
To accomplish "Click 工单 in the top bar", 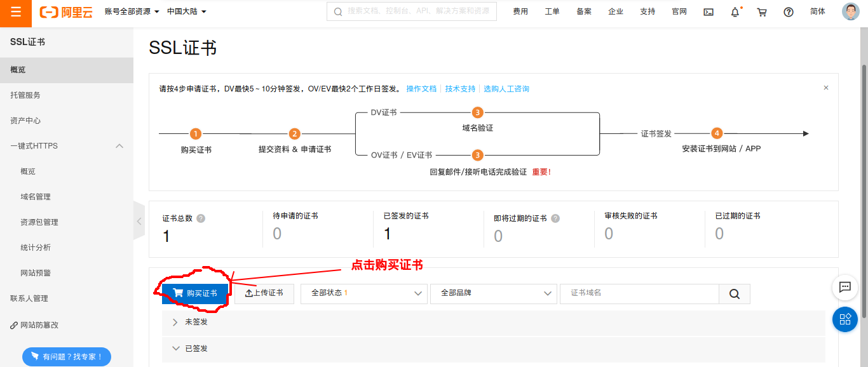I will [x=552, y=12].
